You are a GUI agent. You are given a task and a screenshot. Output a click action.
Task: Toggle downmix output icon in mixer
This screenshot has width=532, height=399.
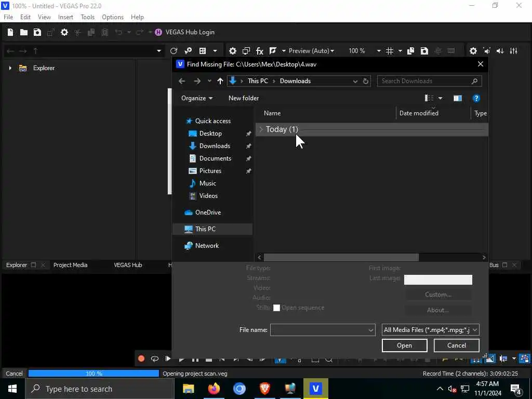[x=487, y=51]
